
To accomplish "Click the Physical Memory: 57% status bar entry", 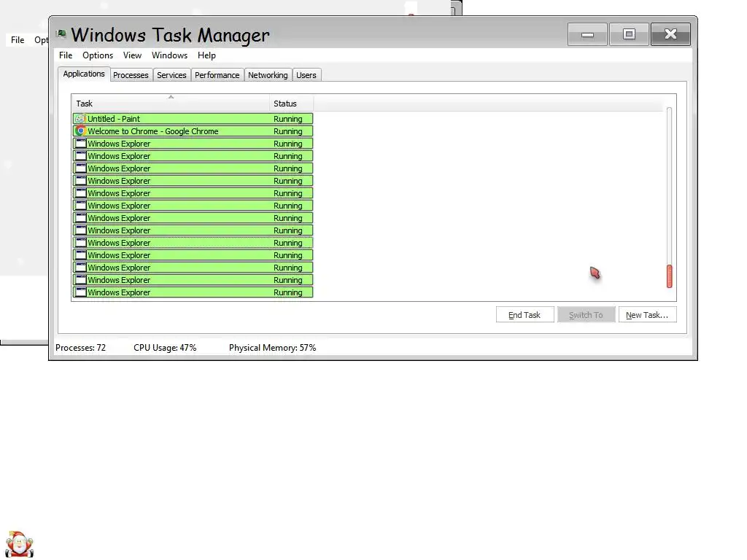I will click(x=273, y=348).
